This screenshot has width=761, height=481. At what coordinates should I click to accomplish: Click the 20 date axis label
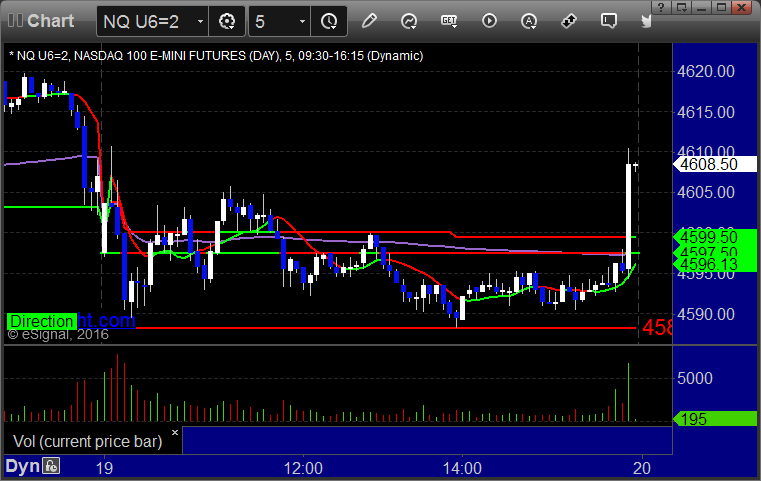[642, 468]
